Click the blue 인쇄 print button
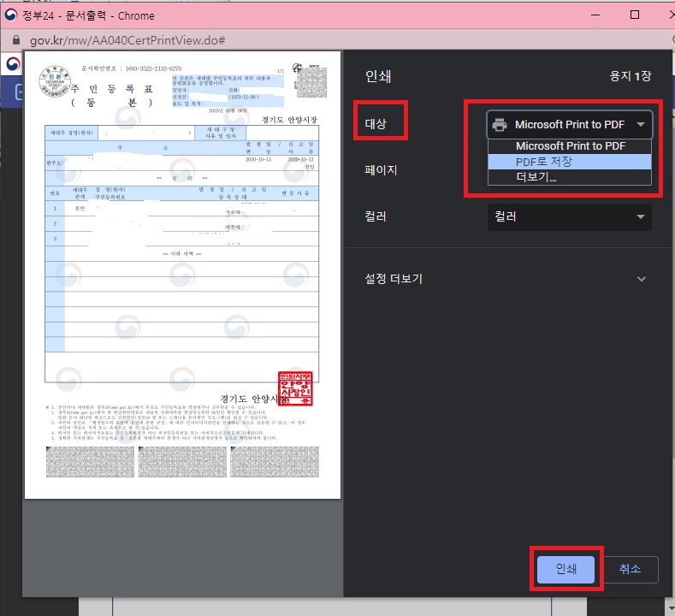This screenshot has height=616, width=675. point(566,569)
